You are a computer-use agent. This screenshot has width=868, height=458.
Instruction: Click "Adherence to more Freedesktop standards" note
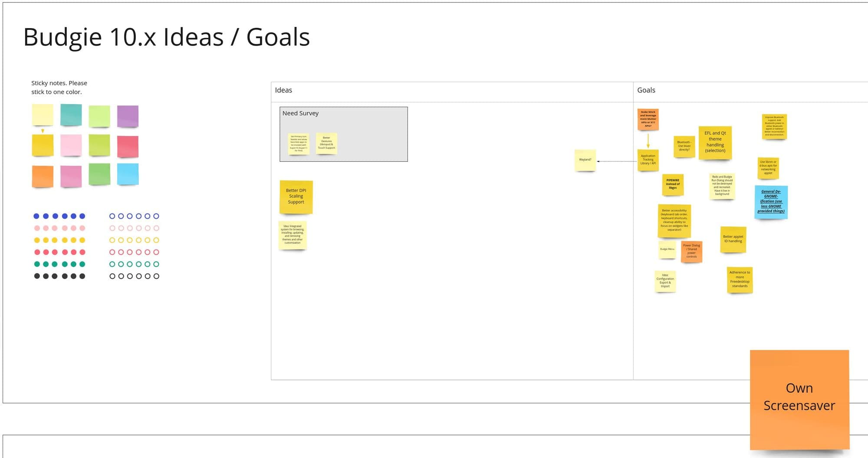(x=740, y=280)
